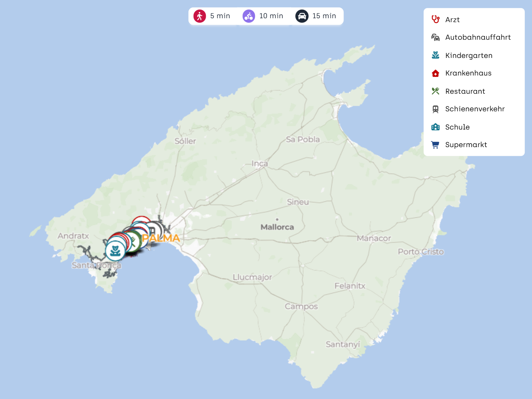Click the Santanyí town label on map
The image size is (532, 399).
point(343,344)
